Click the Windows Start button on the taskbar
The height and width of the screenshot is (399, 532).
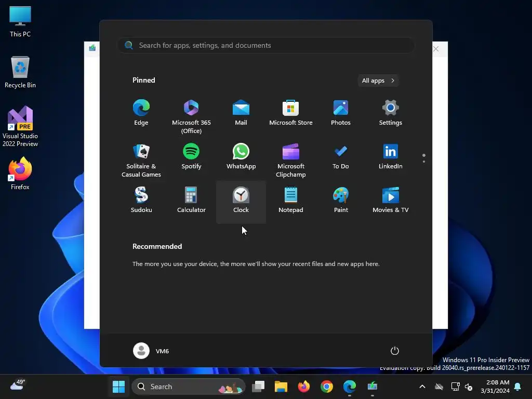[x=119, y=387]
